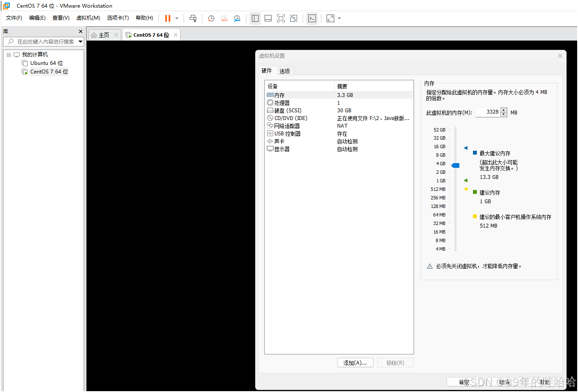Close the CentOS 7 64 位 tab
Viewport: 578px width, 392px height.
click(x=175, y=35)
